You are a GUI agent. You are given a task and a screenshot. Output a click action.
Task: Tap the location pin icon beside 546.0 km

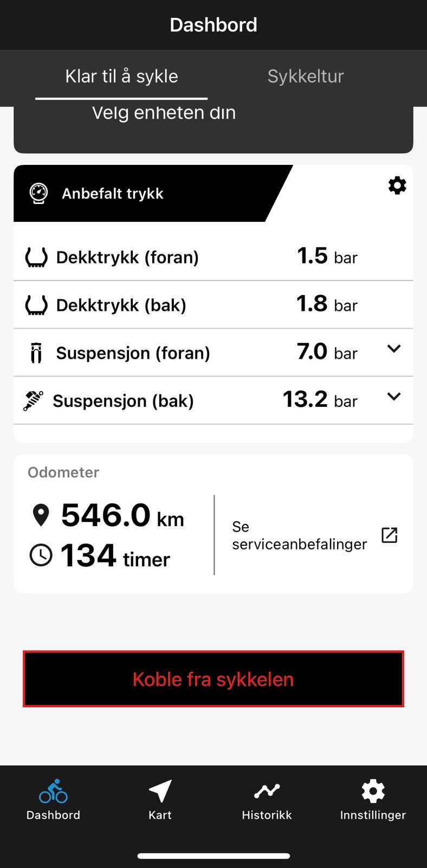[41, 515]
